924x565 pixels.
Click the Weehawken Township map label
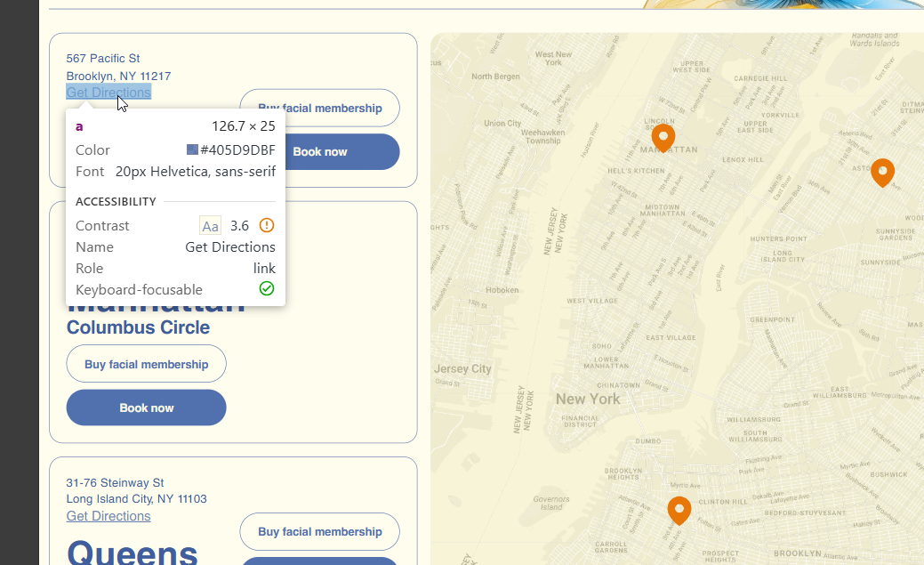pyautogui.click(x=542, y=137)
